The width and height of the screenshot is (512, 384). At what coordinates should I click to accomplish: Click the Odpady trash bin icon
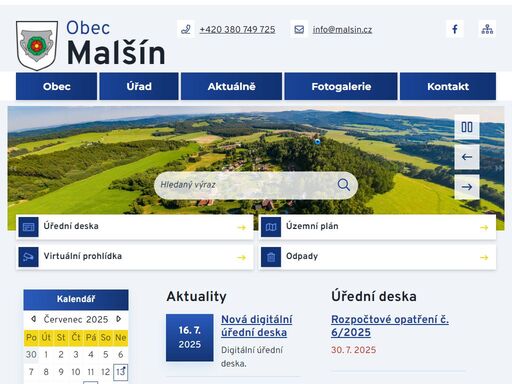[x=271, y=257]
